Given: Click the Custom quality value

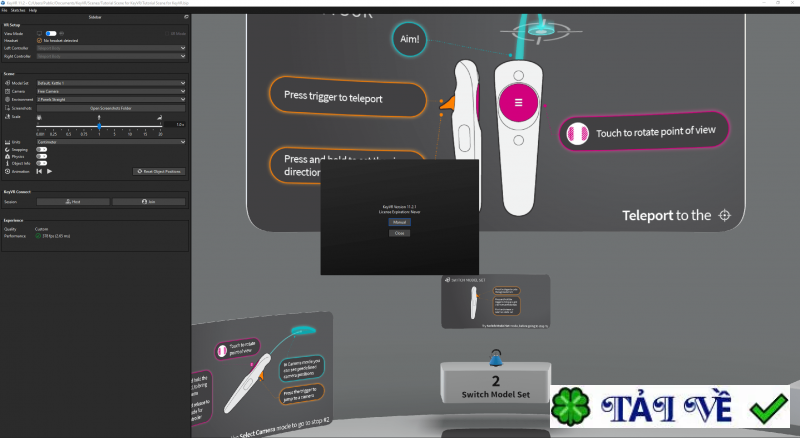Looking at the screenshot, I should coord(41,229).
